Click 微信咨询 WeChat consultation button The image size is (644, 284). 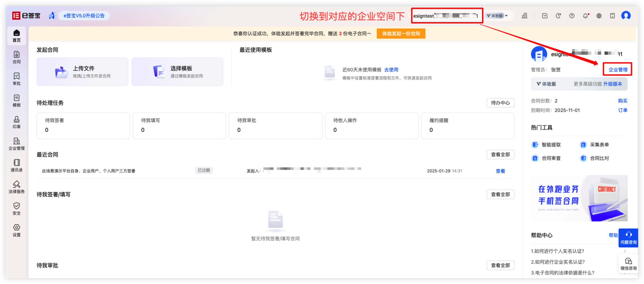point(628,264)
